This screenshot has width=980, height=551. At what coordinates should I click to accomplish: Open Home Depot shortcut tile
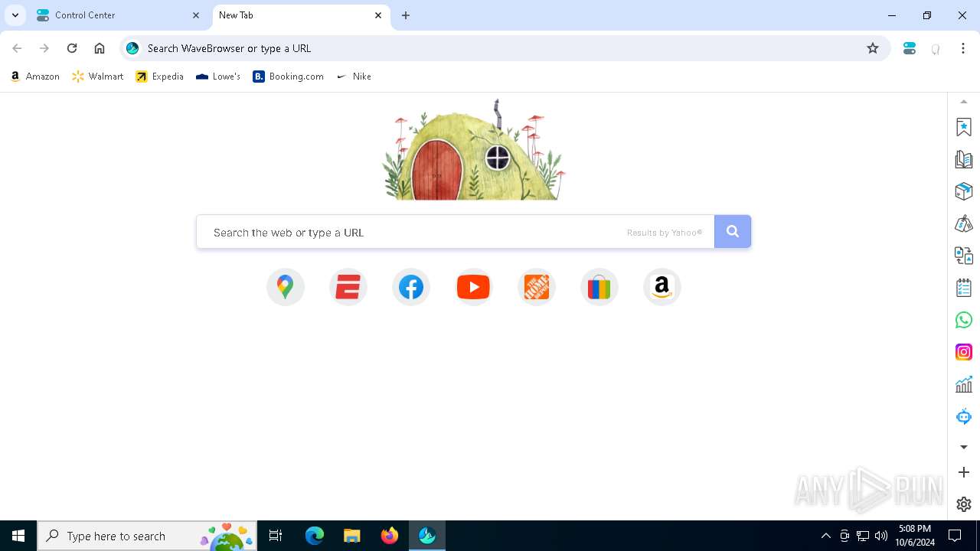(x=537, y=287)
